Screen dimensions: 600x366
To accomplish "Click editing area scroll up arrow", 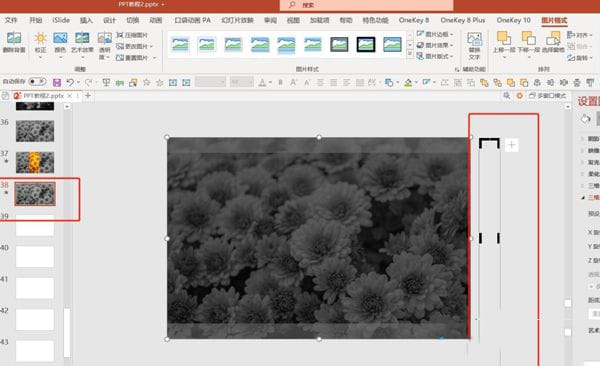I will click(x=568, y=106).
